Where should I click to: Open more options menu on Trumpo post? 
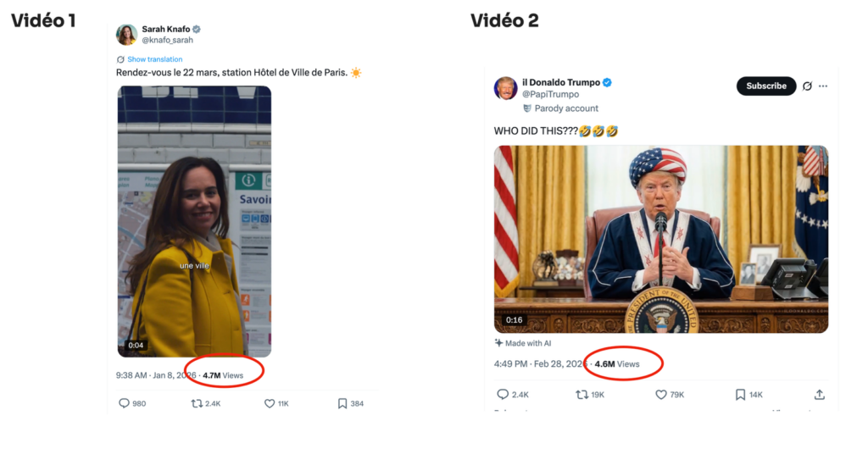823,86
